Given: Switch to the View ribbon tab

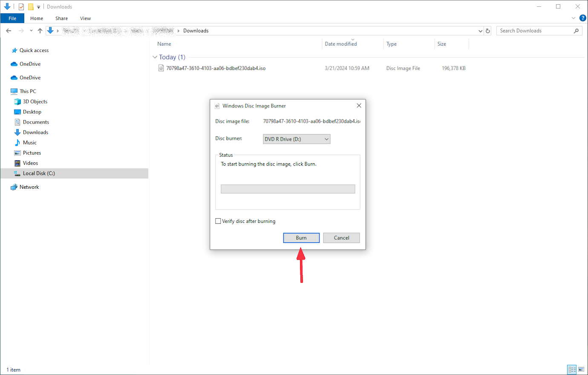Looking at the screenshot, I should pos(85,18).
